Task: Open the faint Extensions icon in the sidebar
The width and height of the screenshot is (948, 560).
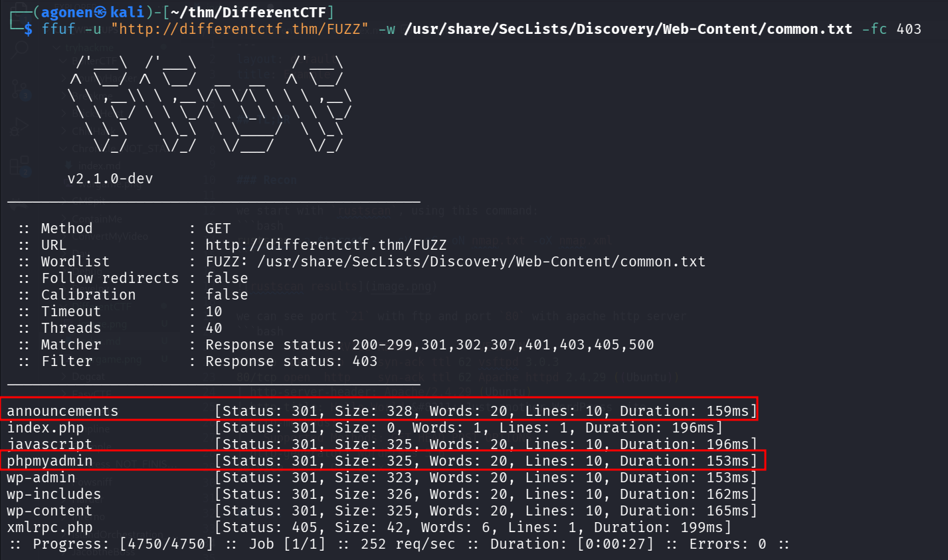Action: click(20, 165)
